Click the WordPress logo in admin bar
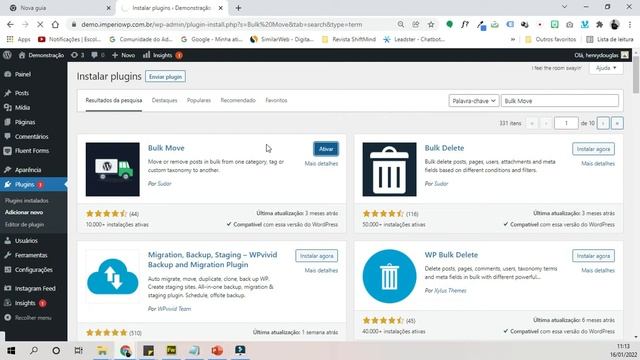This screenshot has height=360, width=640. pyautogui.click(x=7, y=55)
